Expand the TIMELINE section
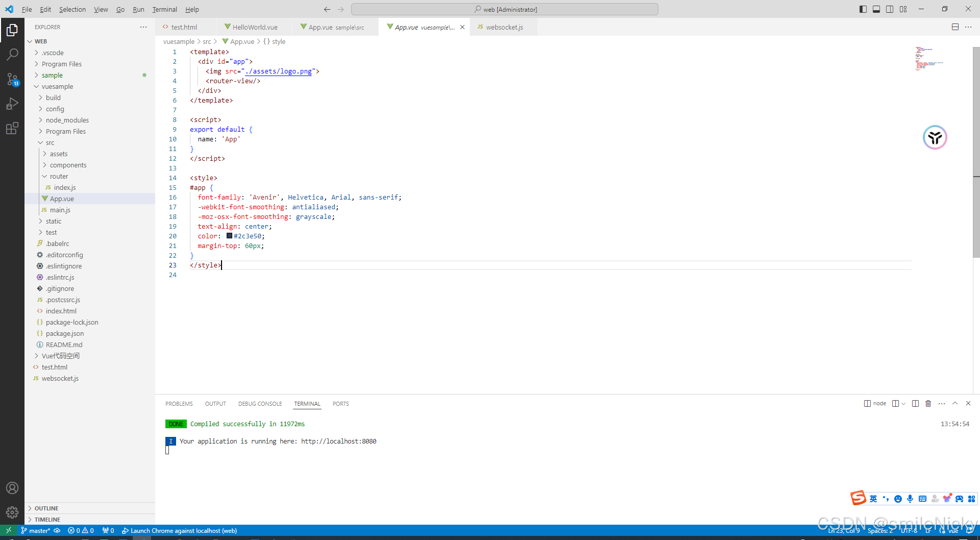Viewport: 980px width, 540px height. pos(90,520)
